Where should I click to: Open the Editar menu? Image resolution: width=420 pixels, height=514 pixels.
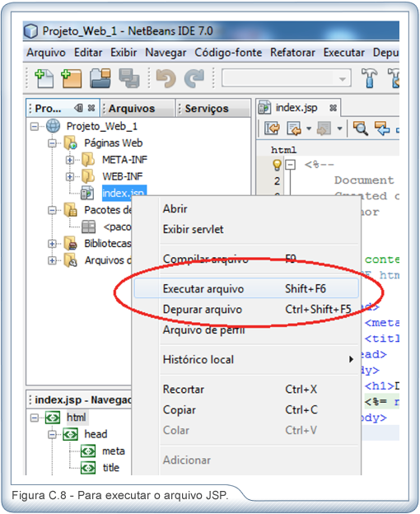pyautogui.click(x=88, y=53)
